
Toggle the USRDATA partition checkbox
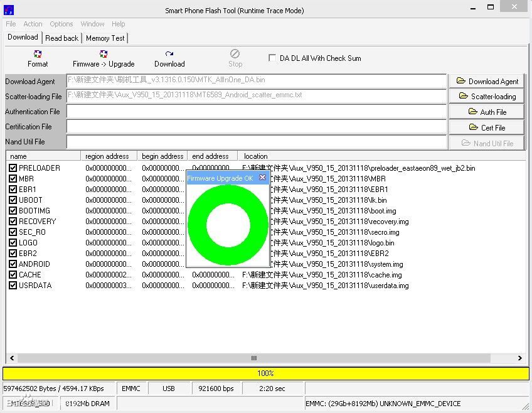13,286
